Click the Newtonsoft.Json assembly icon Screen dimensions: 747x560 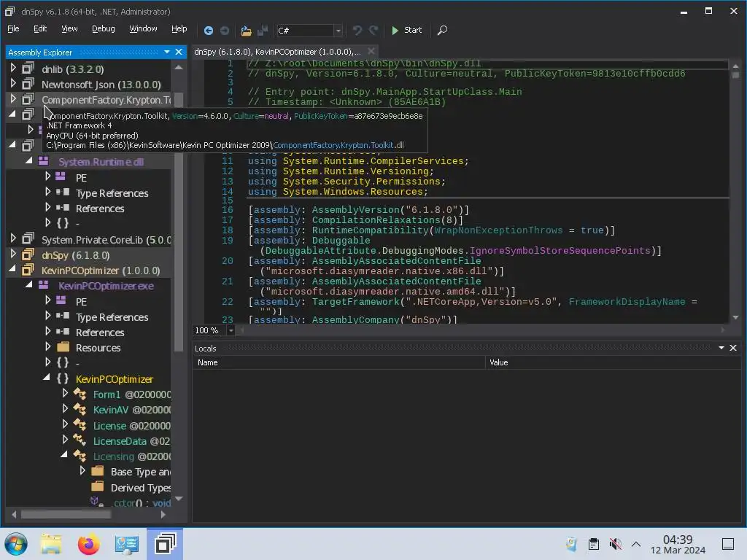pyautogui.click(x=28, y=84)
